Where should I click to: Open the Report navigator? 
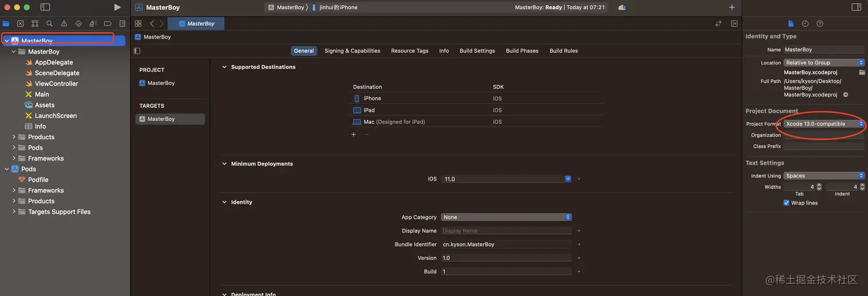122,24
